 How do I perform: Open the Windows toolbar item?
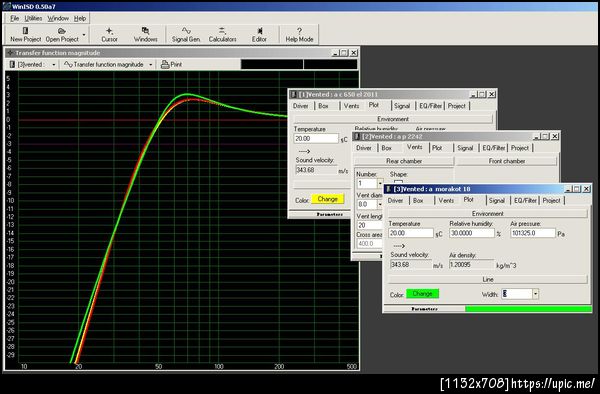point(145,34)
